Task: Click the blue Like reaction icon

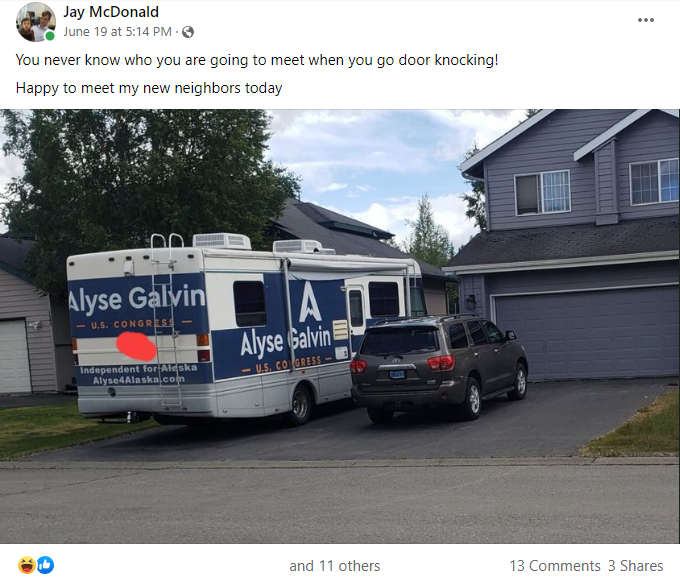Action: pos(46,565)
